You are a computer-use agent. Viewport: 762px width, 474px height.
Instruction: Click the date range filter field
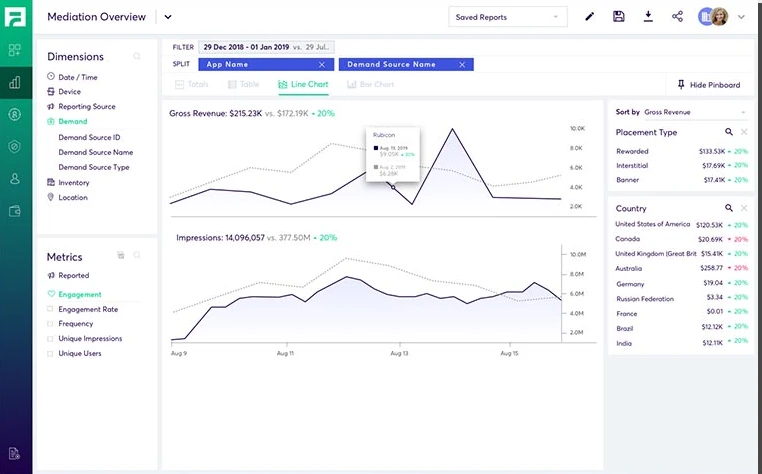pos(266,47)
